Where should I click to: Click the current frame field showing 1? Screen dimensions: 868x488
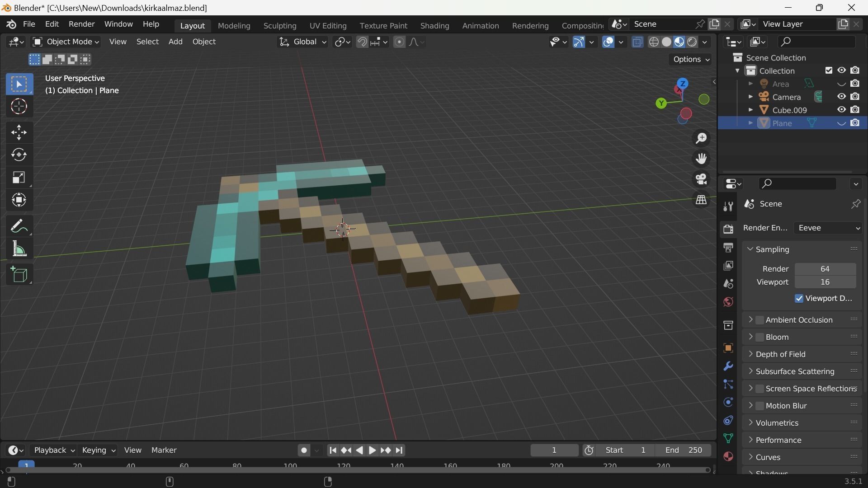(554, 450)
